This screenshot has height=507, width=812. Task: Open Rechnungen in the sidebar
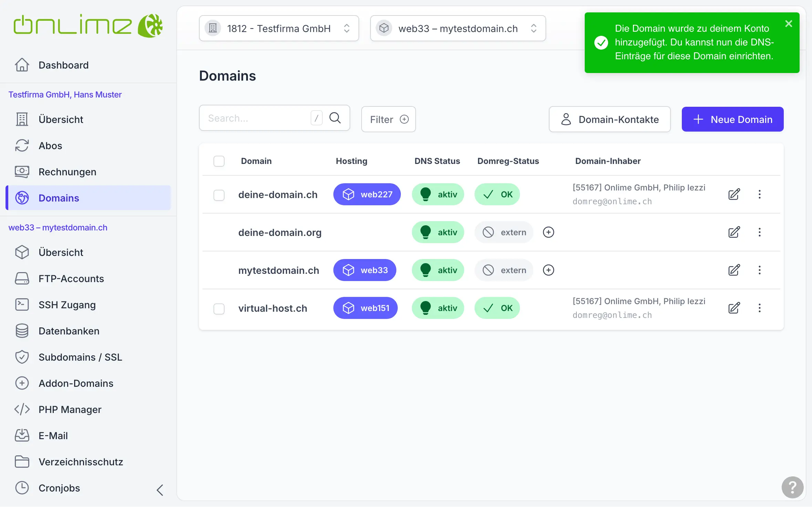click(67, 172)
